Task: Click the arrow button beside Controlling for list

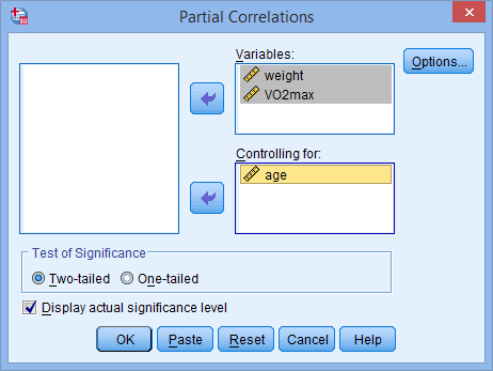Action: point(207,198)
